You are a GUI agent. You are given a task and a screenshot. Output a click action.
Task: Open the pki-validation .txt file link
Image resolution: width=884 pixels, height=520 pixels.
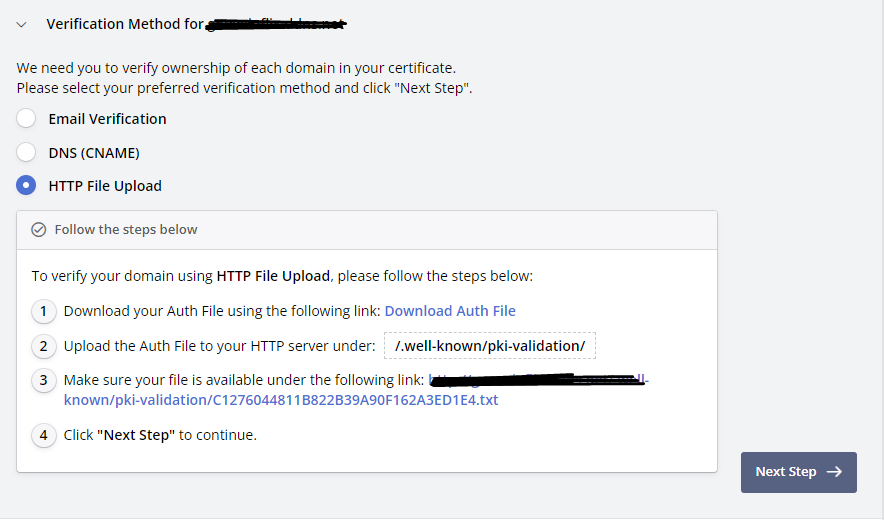(281, 400)
